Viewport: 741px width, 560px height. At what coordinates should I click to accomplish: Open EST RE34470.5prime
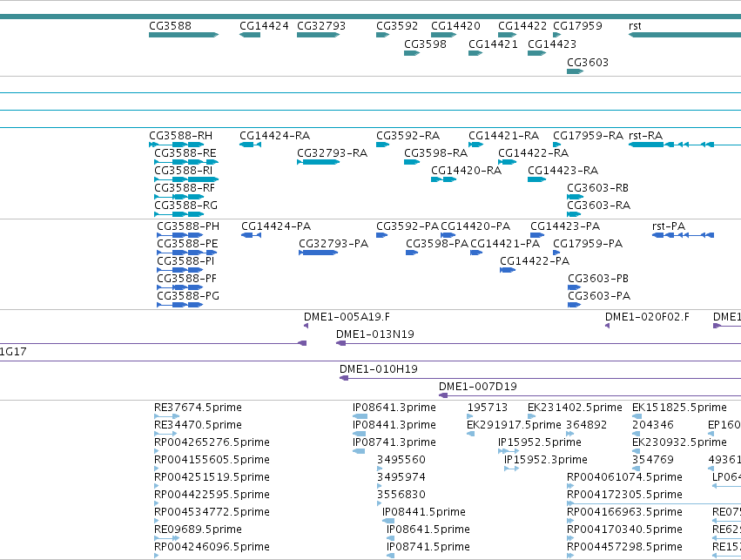(198, 425)
